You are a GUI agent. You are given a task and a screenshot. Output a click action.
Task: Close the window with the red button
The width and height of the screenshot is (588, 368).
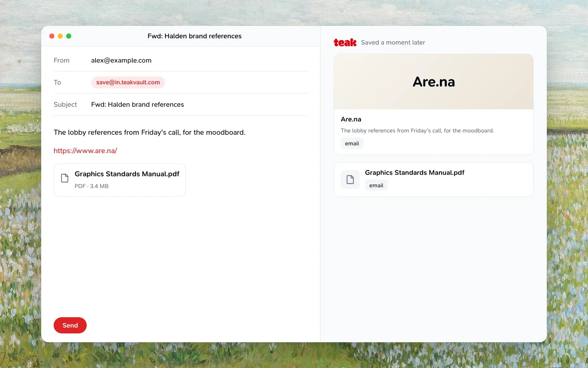pyautogui.click(x=52, y=36)
